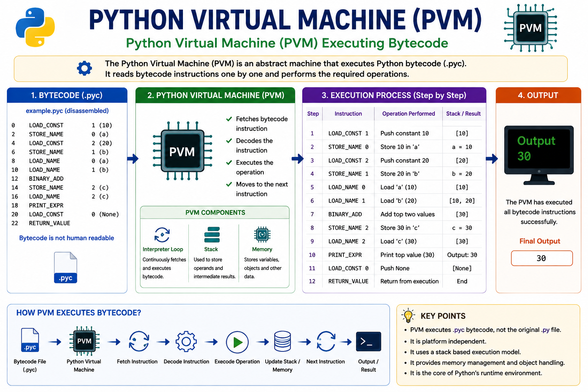This screenshot has width=588, height=392.
Task: Click the large PVM processor chip in section 2
Action: (x=182, y=151)
